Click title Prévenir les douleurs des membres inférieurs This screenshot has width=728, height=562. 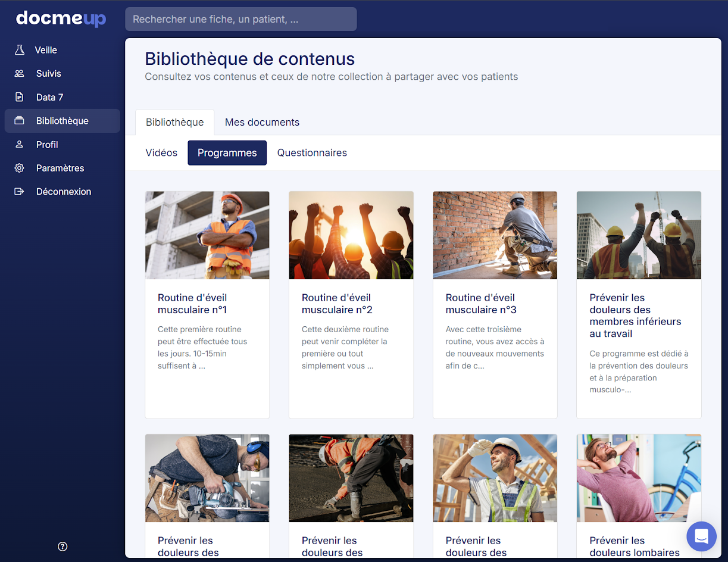[635, 316]
